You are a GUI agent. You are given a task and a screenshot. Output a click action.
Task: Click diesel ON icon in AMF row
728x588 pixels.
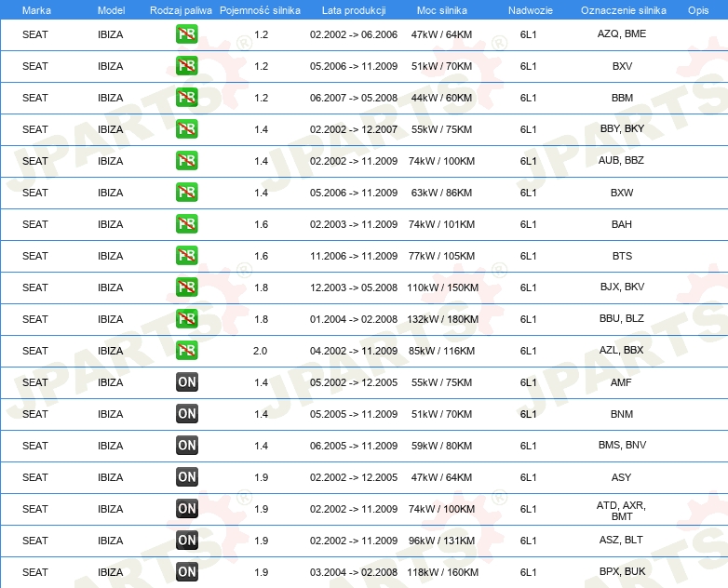coord(186,382)
